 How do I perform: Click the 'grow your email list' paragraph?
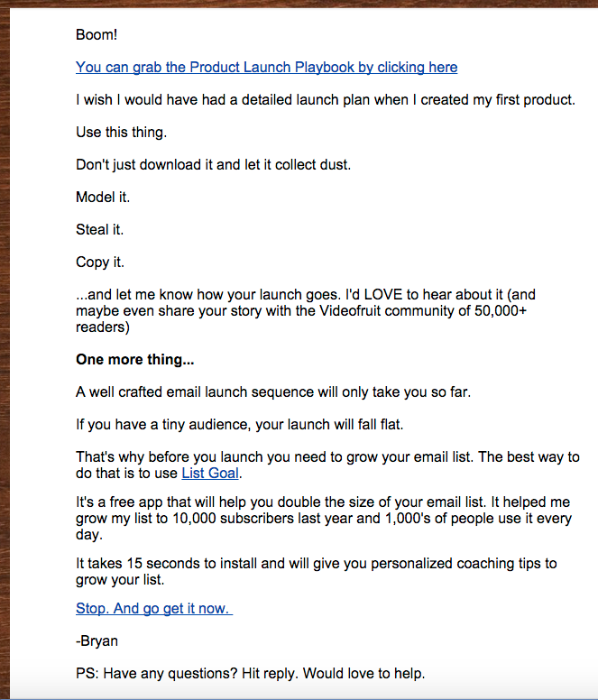[327, 465]
